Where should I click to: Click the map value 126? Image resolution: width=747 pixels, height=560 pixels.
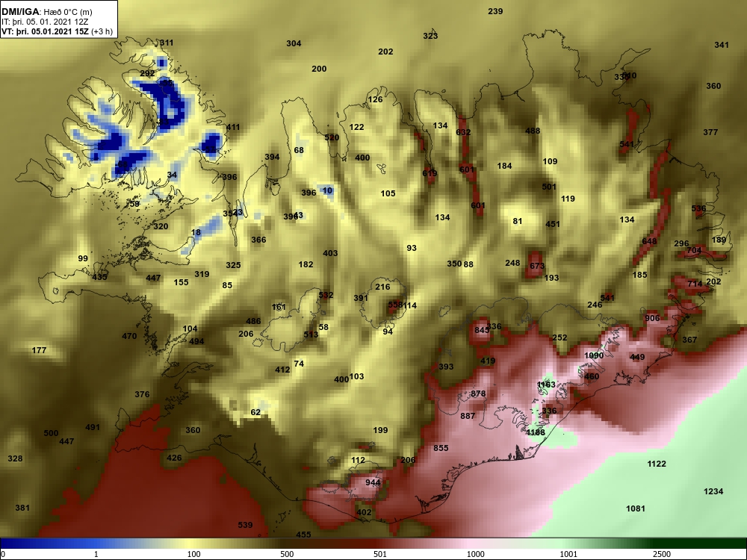(376, 99)
